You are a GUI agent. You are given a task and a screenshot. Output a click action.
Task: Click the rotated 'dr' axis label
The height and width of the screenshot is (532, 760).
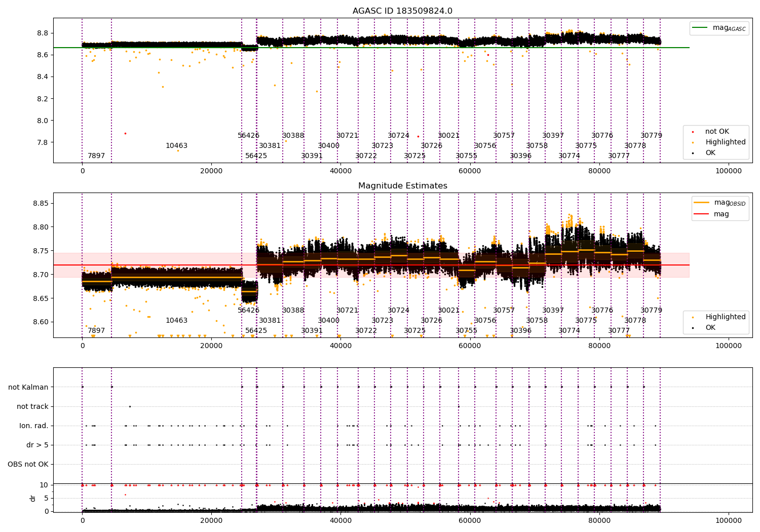[x=33, y=498]
